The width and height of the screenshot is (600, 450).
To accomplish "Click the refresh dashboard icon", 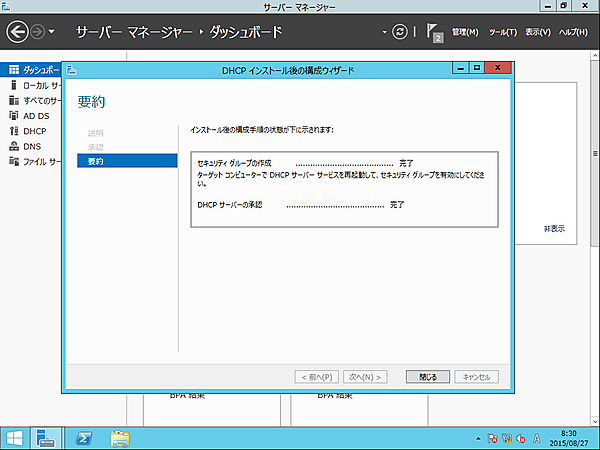I will point(400,32).
